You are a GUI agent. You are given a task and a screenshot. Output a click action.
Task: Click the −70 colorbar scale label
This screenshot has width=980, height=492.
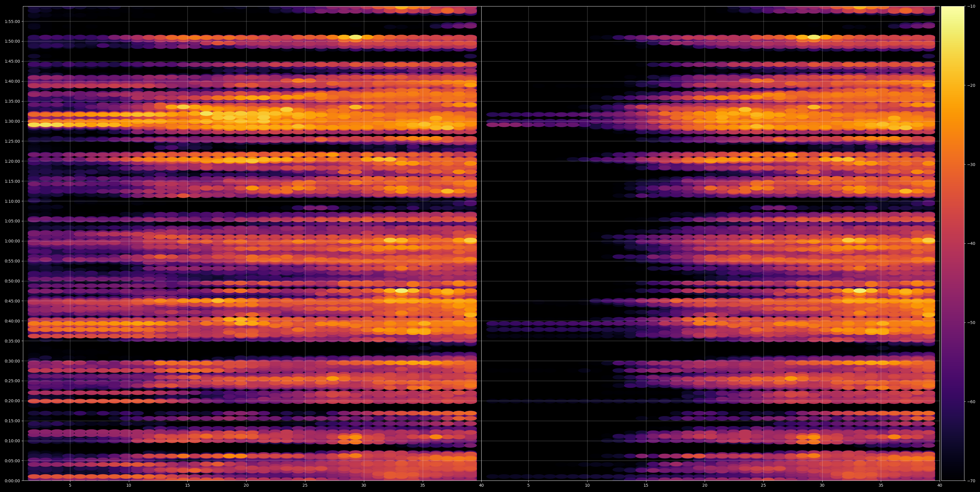[971, 481]
